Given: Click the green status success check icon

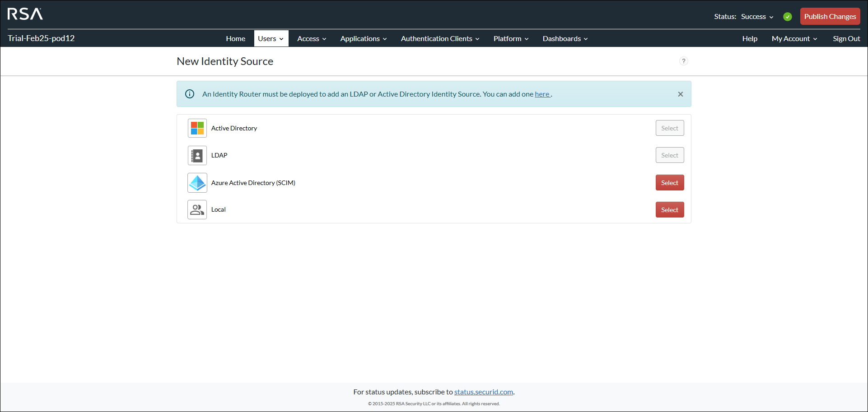Looking at the screenshot, I should point(788,16).
